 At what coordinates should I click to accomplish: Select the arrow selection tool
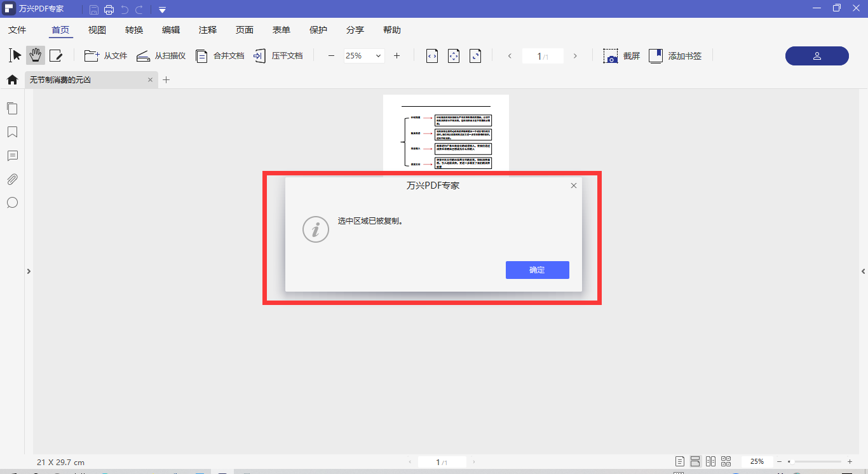point(15,56)
